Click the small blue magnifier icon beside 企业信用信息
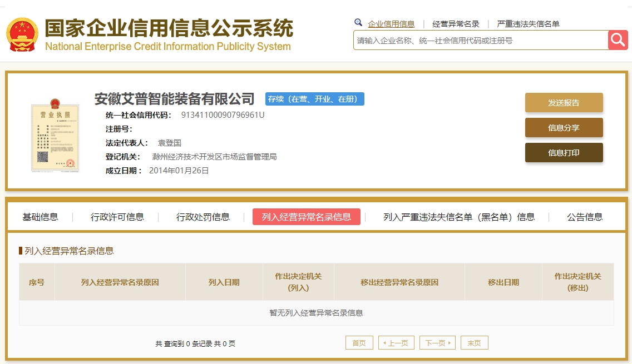 [x=358, y=23]
